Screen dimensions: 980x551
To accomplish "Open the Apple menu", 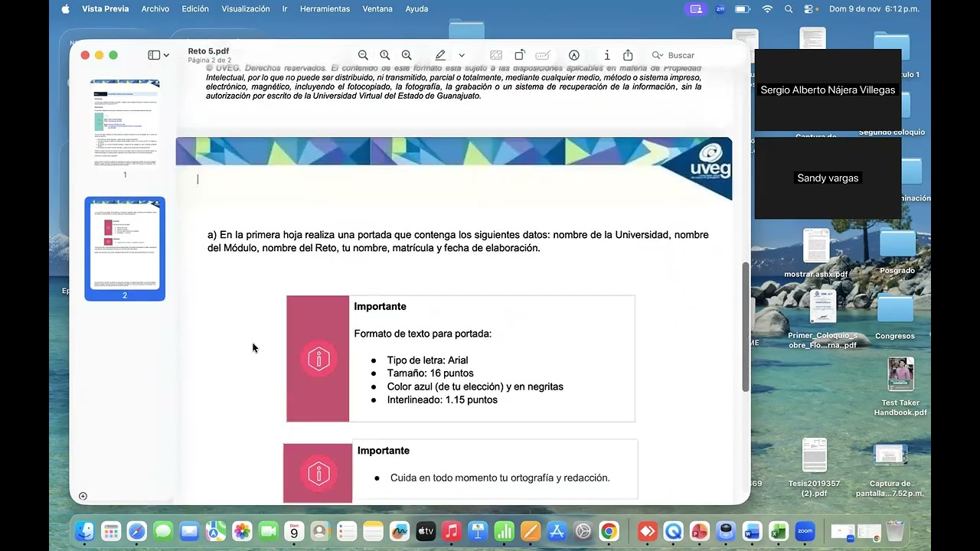I will tap(65, 9).
